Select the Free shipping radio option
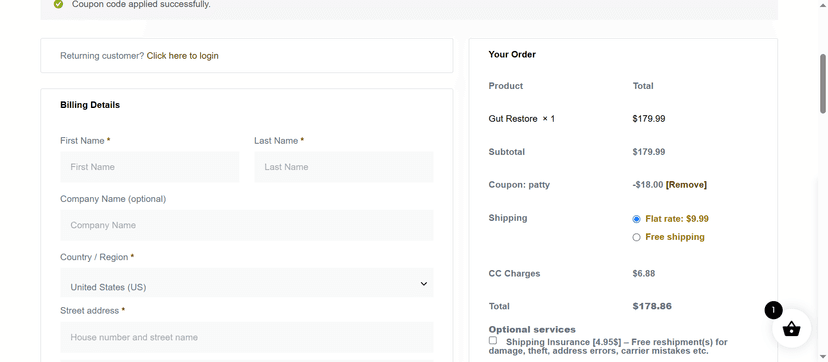Screen dimensions: 828x362 [636, 237]
